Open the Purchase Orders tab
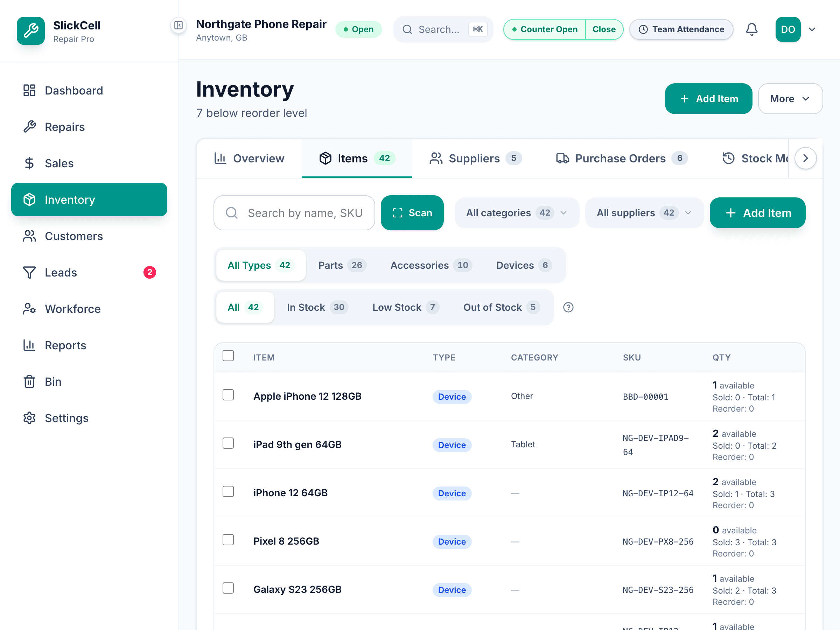 click(x=622, y=158)
